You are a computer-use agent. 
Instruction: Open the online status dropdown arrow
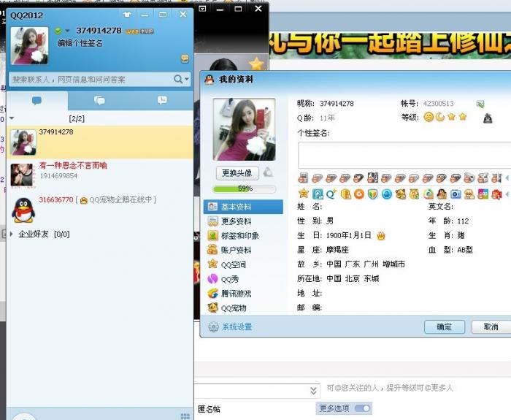(x=67, y=31)
